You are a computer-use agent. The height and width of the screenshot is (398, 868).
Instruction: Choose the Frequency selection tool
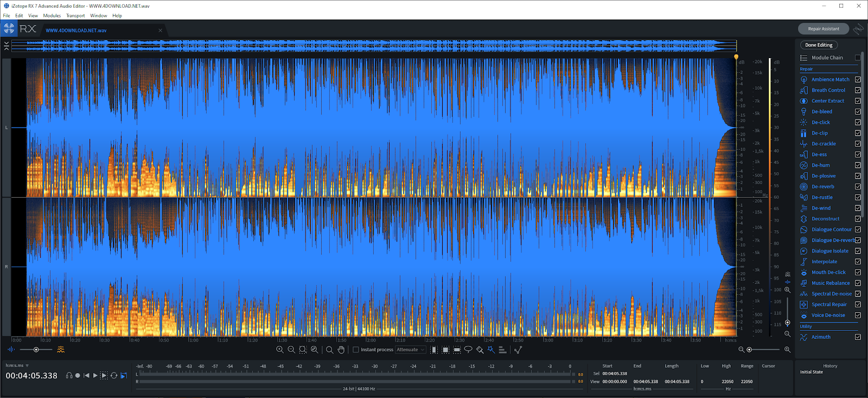pos(457,350)
